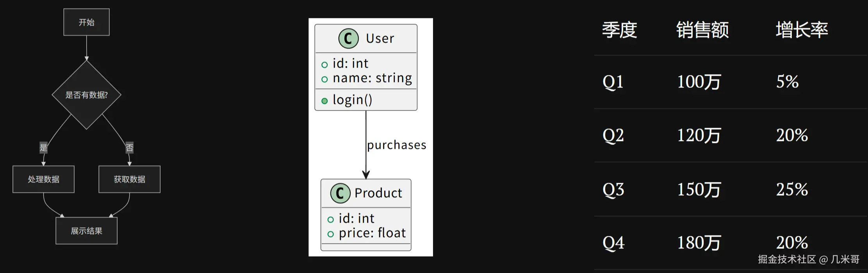This screenshot has width=868, height=273.
Task: Click the green C icon beside User
Action: (x=348, y=38)
